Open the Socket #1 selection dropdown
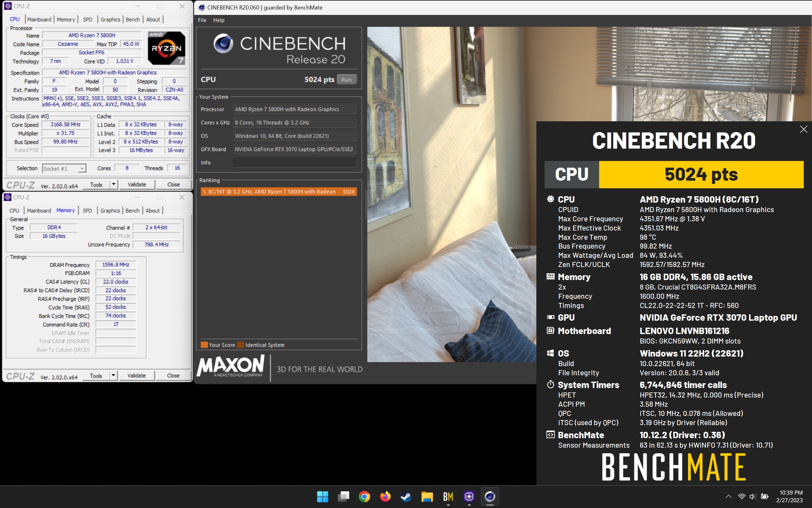The height and width of the screenshot is (508, 812). pyautogui.click(x=64, y=168)
